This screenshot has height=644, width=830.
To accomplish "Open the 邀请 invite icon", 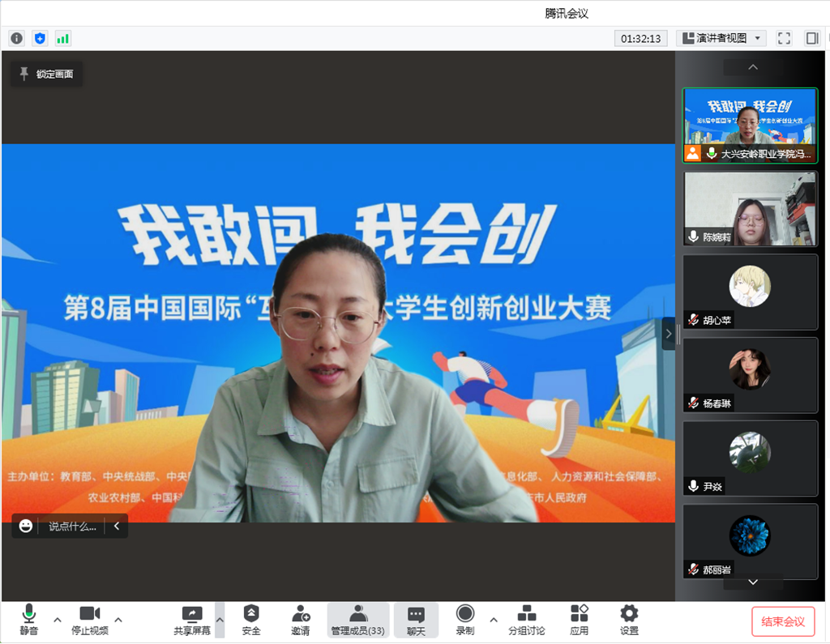I will pyautogui.click(x=301, y=620).
